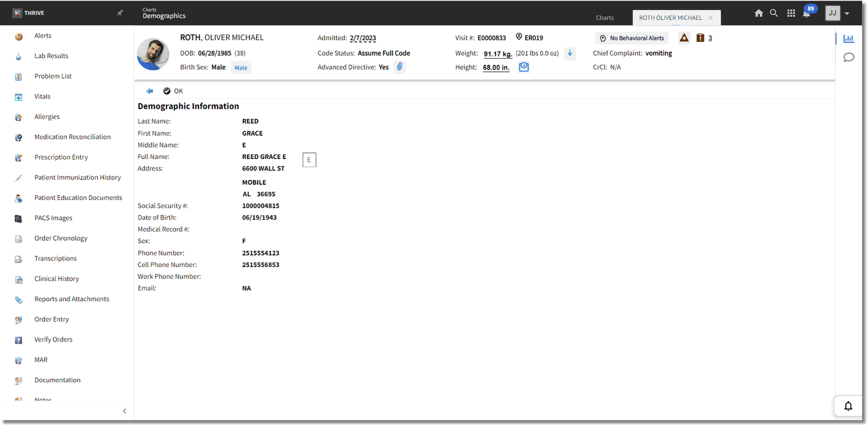Click the warning triangle alert icon
This screenshot has height=426, width=868.
684,38
